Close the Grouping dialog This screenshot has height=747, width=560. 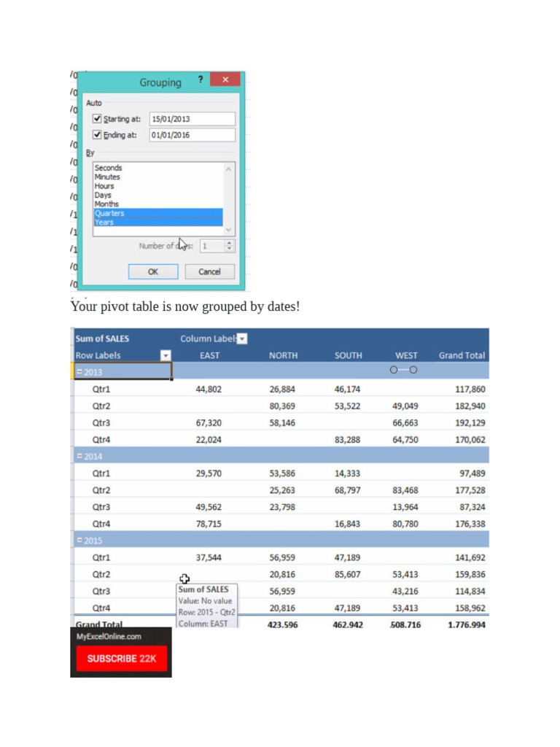tap(225, 80)
